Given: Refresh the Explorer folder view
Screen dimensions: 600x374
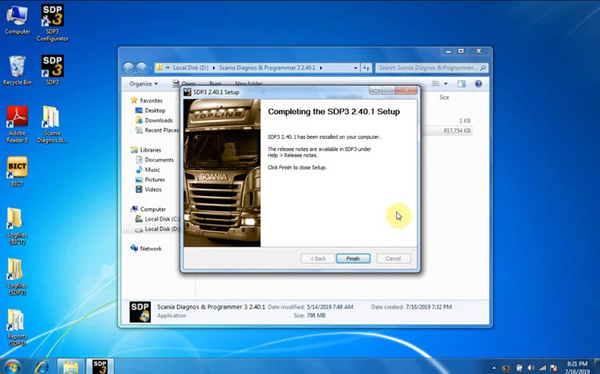Looking at the screenshot, I should click(x=366, y=68).
